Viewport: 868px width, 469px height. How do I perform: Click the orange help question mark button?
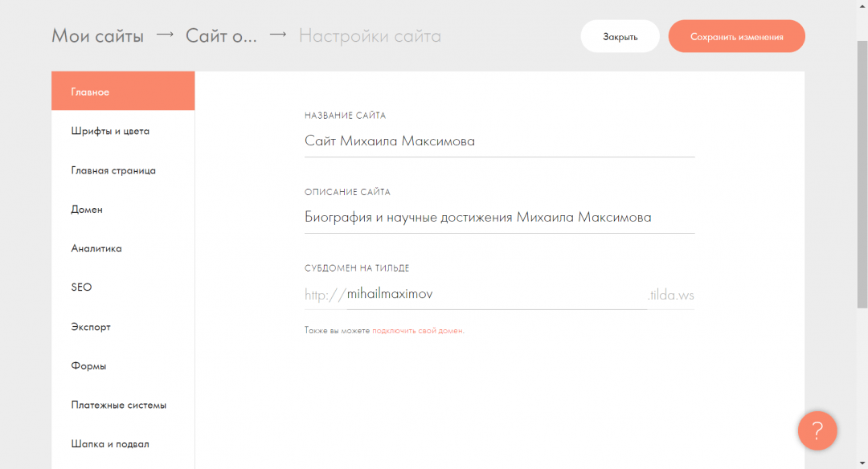click(817, 431)
